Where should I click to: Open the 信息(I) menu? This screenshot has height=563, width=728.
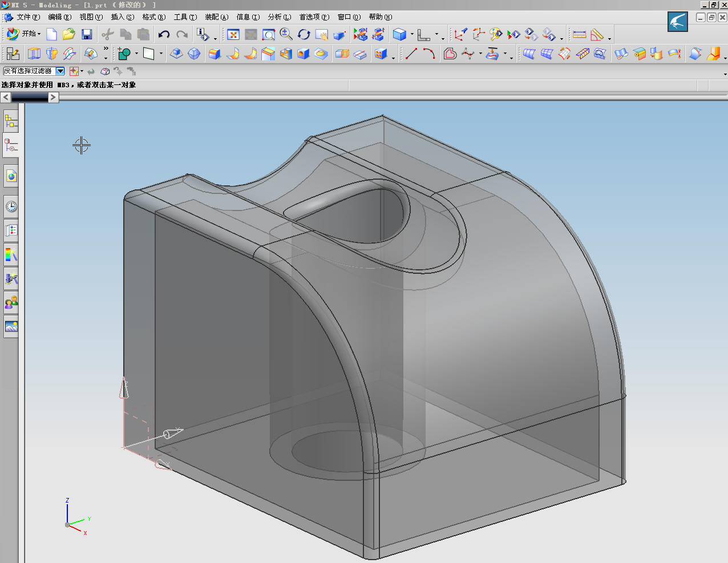point(248,17)
